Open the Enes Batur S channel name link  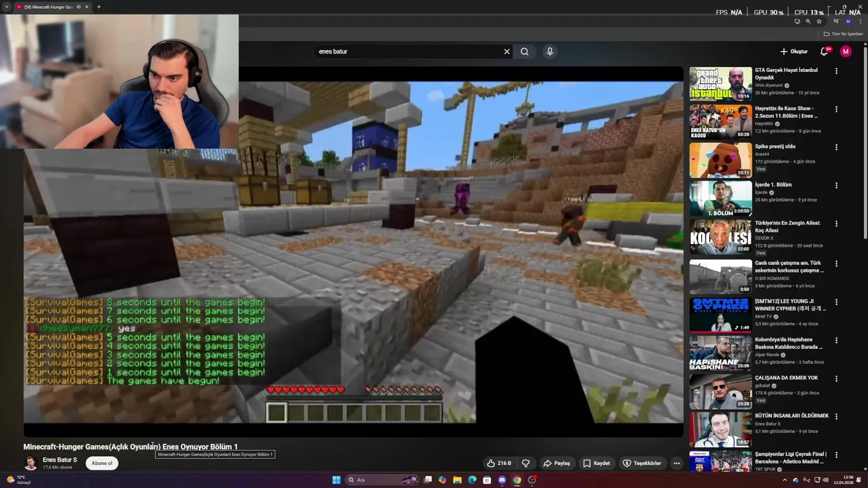click(x=60, y=460)
